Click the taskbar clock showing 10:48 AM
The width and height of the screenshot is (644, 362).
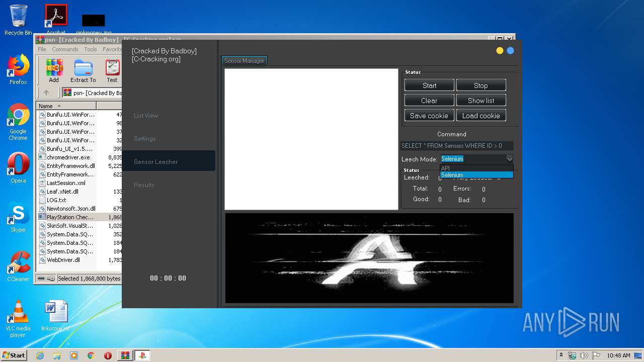[x=618, y=355]
